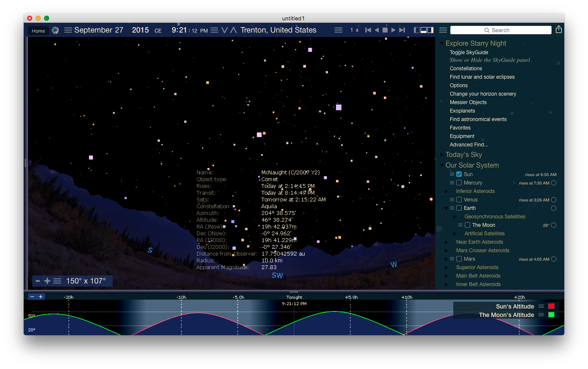Select the Venus orbit radio circle
The height and width of the screenshot is (369, 588).
tap(554, 200)
